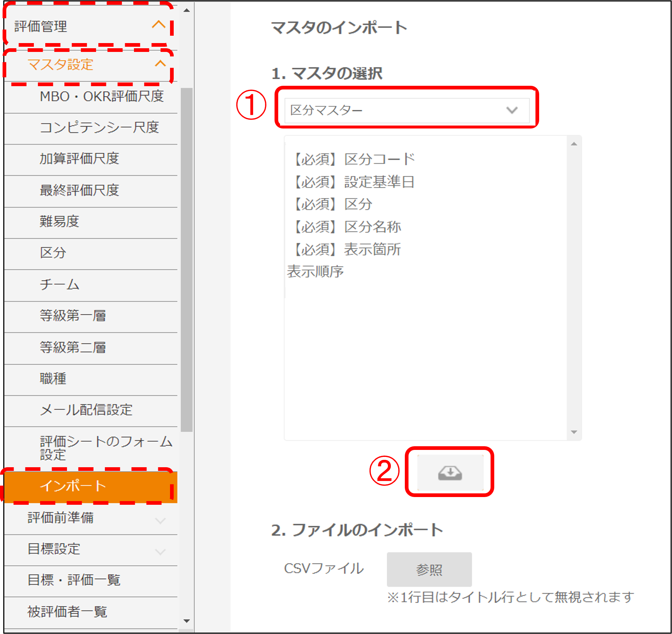The width and height of the screenshot is (672, 634).
Task: Open 加算評価尺度 in sidebar
Action: pos(79,159)
